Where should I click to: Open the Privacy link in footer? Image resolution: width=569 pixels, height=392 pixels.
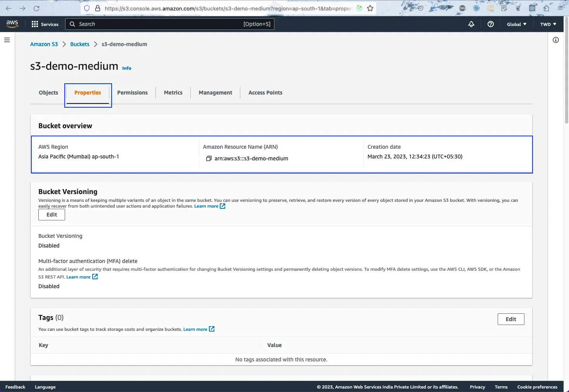click(x=478, y=387)
